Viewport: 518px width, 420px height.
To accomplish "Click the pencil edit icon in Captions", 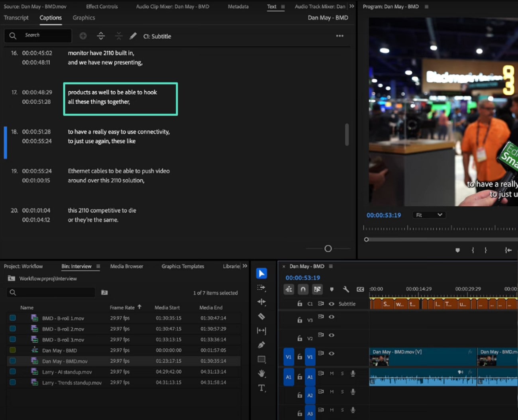I will click(x=133, y=36).
